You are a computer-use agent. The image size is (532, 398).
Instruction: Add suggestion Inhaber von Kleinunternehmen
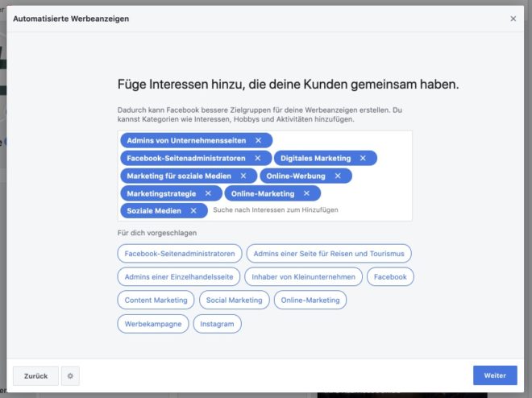point(303,276)
